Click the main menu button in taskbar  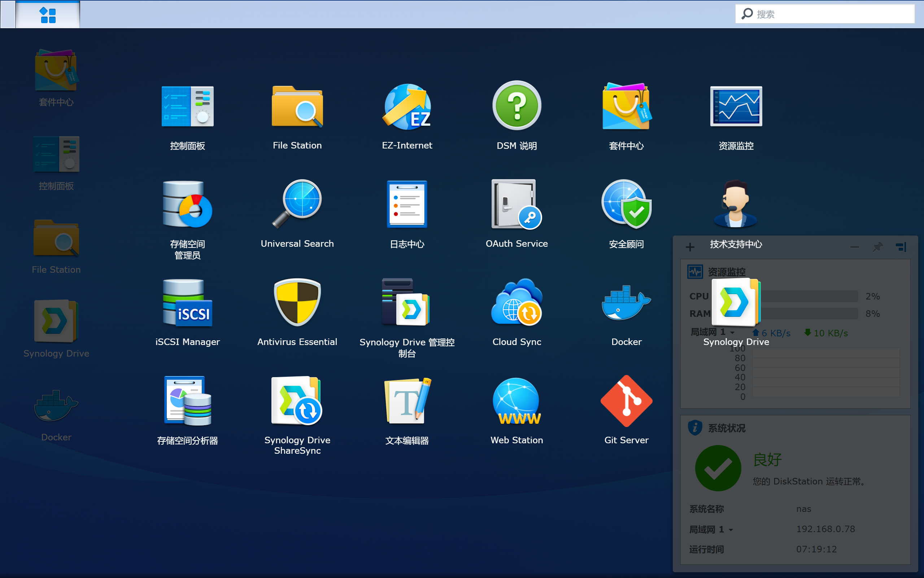[48, 14]
